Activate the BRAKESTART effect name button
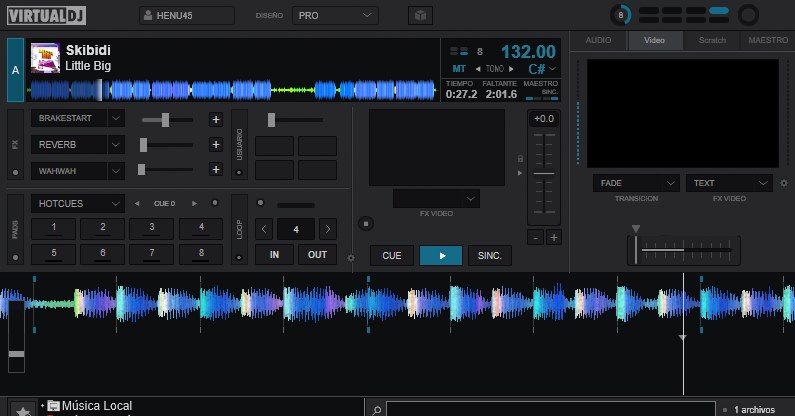 click(x=69, y=118)
